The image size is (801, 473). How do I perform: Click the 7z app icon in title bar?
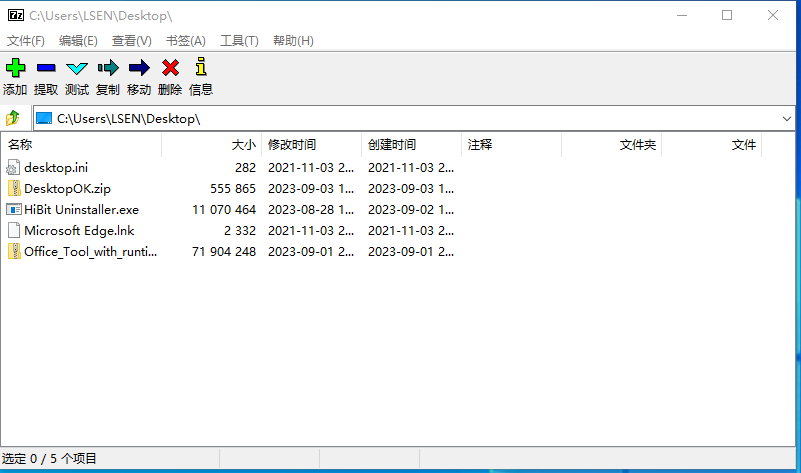pos(16,15)
